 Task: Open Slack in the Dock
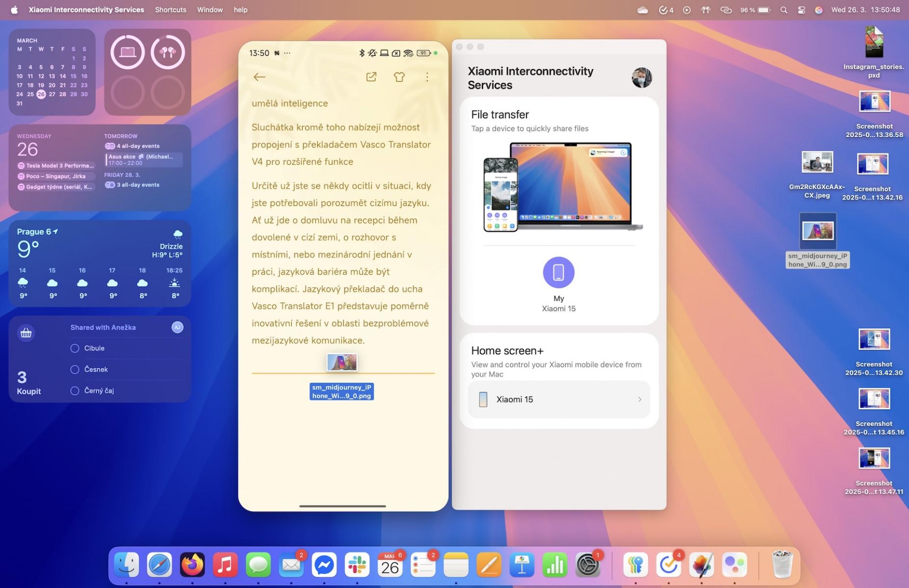(x=357, y=565)
